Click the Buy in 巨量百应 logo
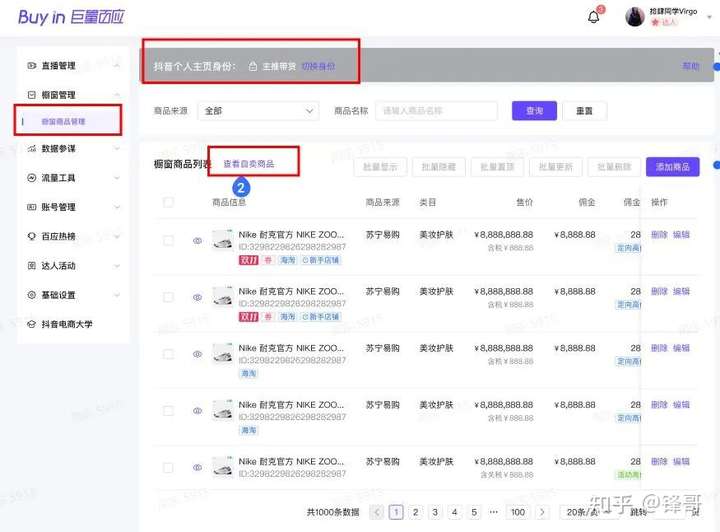Screen dimensions: 720x532 (x=71, y=17)
